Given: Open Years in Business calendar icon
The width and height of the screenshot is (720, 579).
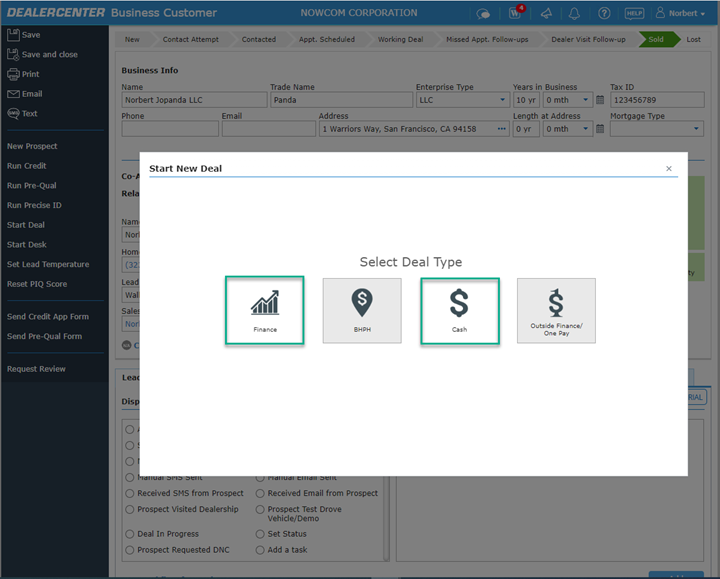Looking at the screenshot, I should coord(600,100).
